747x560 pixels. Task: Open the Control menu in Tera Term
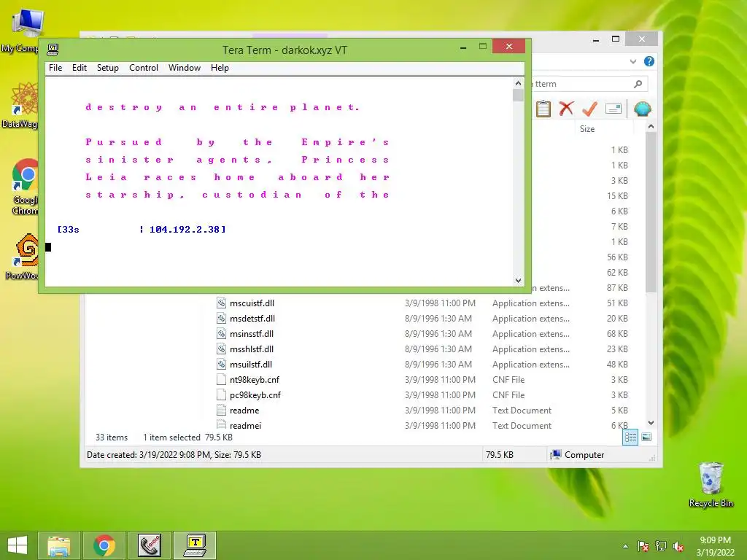click(x=144, y=68)
